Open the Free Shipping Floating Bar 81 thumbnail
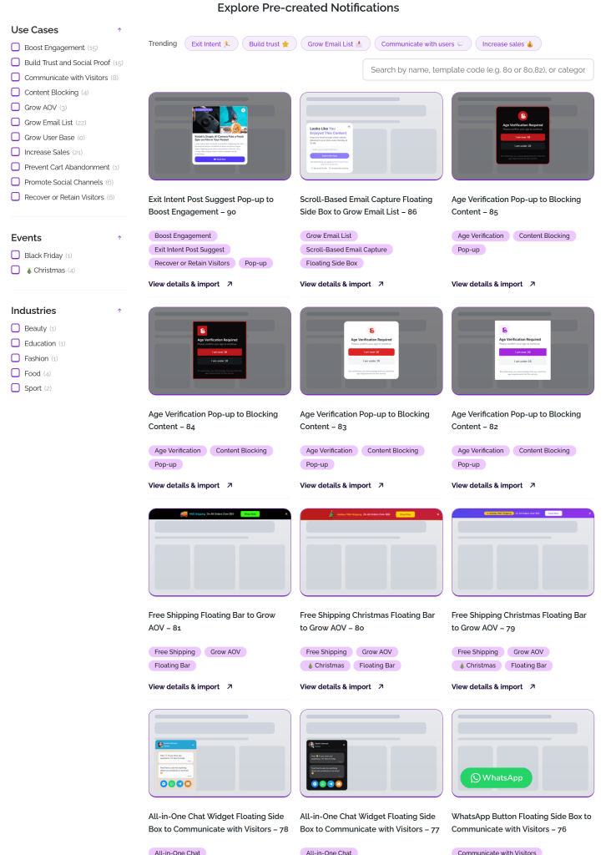Screen dimensions: 616x855 pos(220,553)
